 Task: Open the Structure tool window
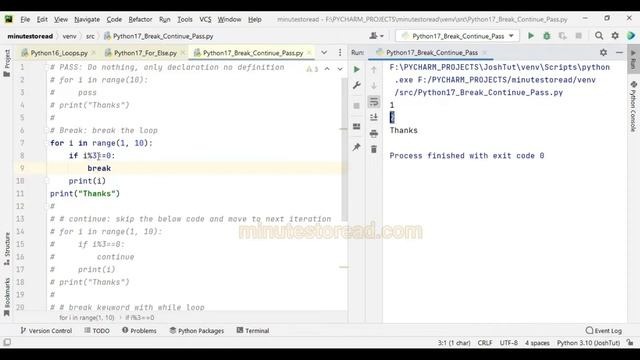click(7, 249)
